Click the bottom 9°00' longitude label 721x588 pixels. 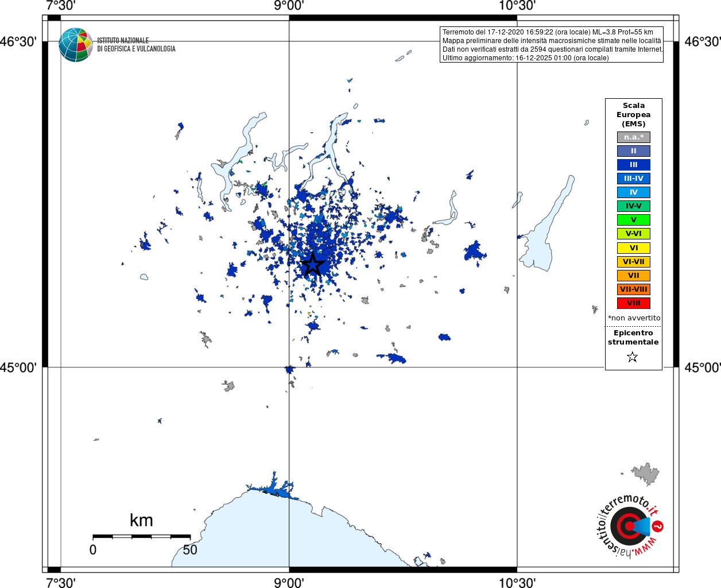click(x=289, y=583)
